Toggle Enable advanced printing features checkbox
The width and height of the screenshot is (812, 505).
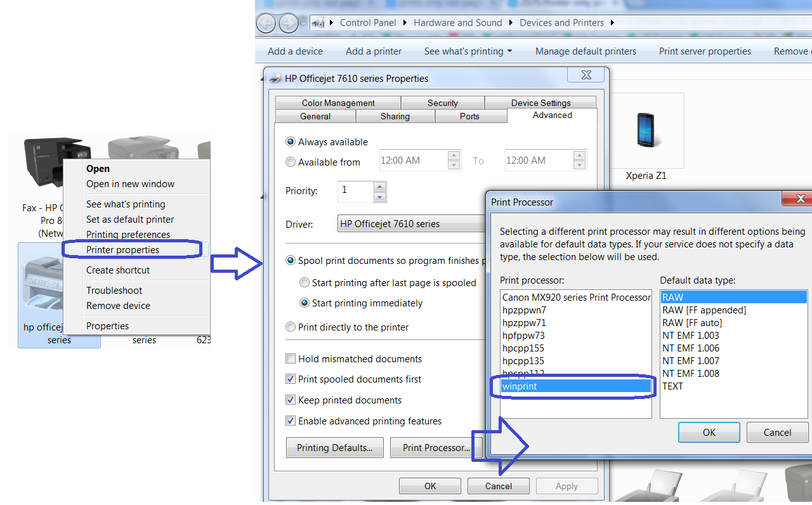point(291,421)
